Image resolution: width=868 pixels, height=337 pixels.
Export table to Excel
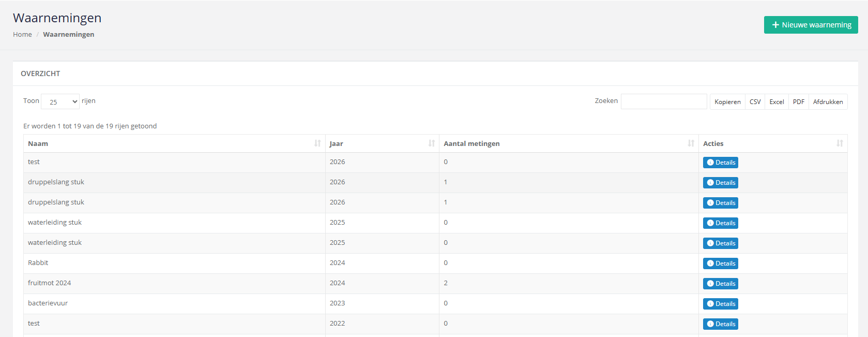click(x=776, y=101)
